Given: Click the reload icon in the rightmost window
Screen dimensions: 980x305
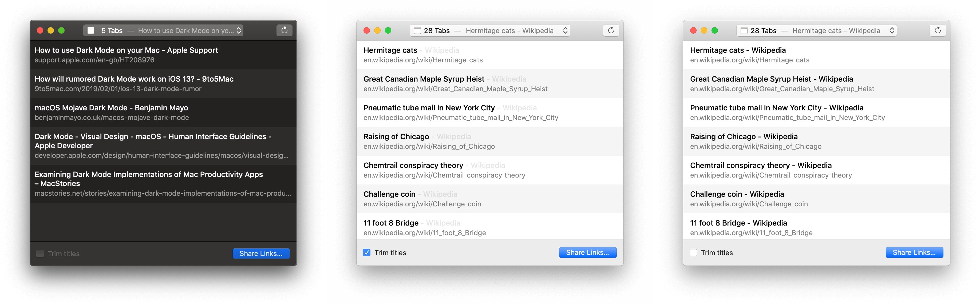Looking at the screenshot, I should pyautogui.click(x=938, y=30).
